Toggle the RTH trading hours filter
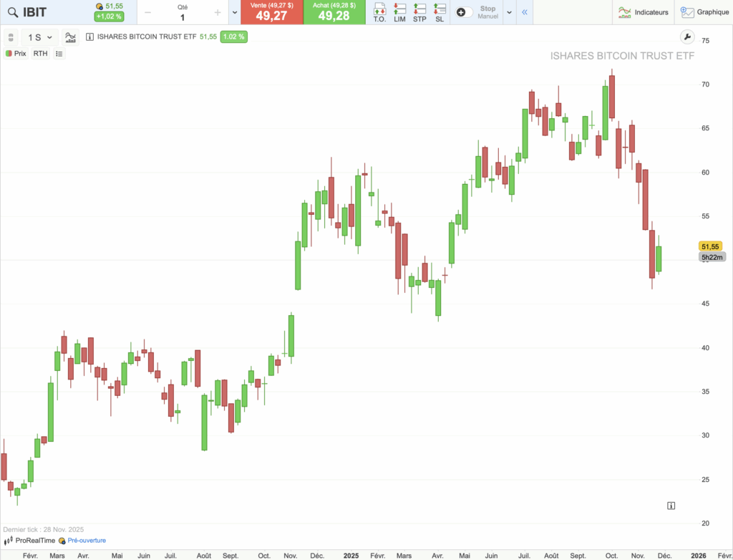Screen dimensions: 733x560 [40, 53]
